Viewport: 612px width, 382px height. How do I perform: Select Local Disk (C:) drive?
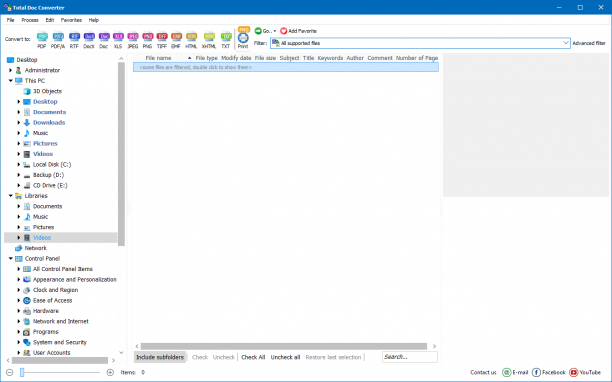coord(52,164)
